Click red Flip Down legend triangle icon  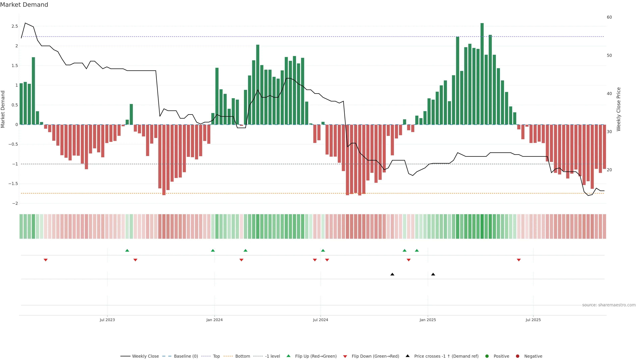pos(345,356)
